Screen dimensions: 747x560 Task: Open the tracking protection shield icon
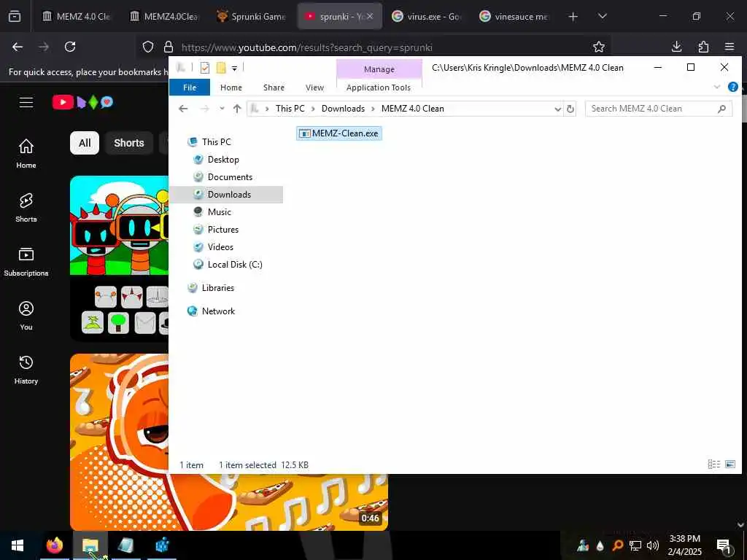[148, 47]
